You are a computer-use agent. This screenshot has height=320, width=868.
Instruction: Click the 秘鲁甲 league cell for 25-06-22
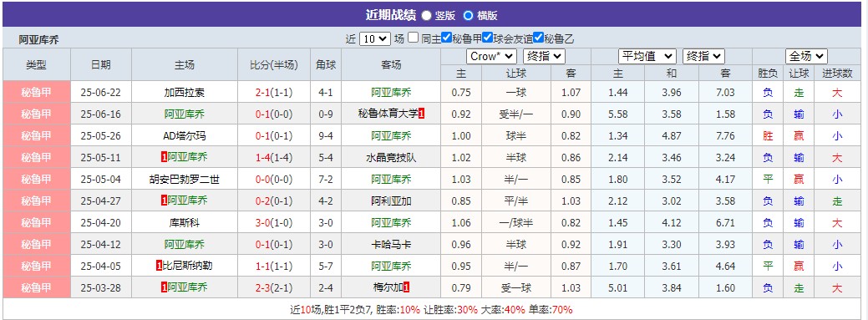click(37, 93)
